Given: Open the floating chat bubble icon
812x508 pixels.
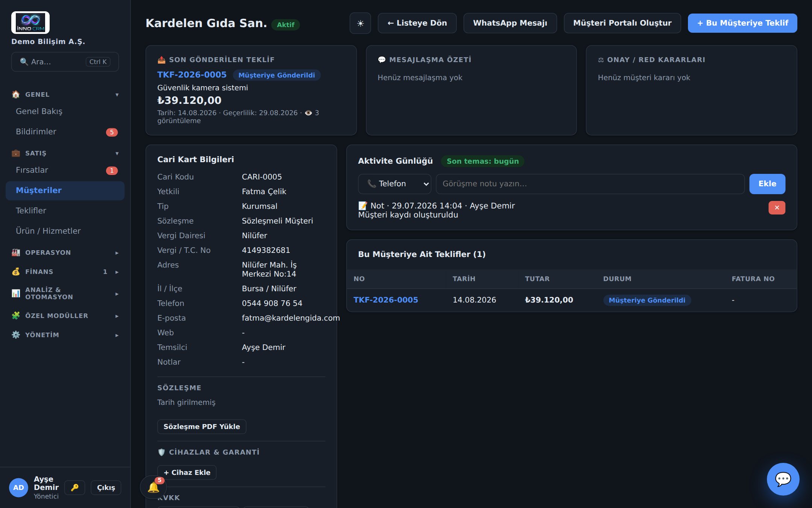Looking at the screenshot, I should point(783,479).
